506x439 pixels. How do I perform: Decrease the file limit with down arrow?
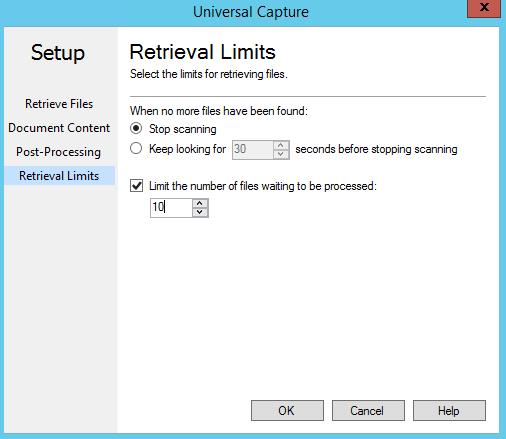click(200, 212)
